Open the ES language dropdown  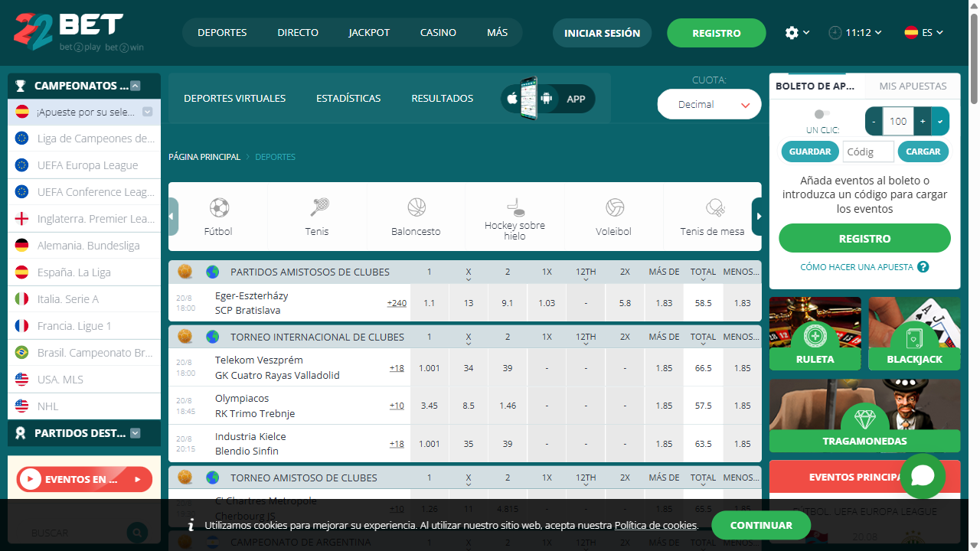tap(933, 33)
